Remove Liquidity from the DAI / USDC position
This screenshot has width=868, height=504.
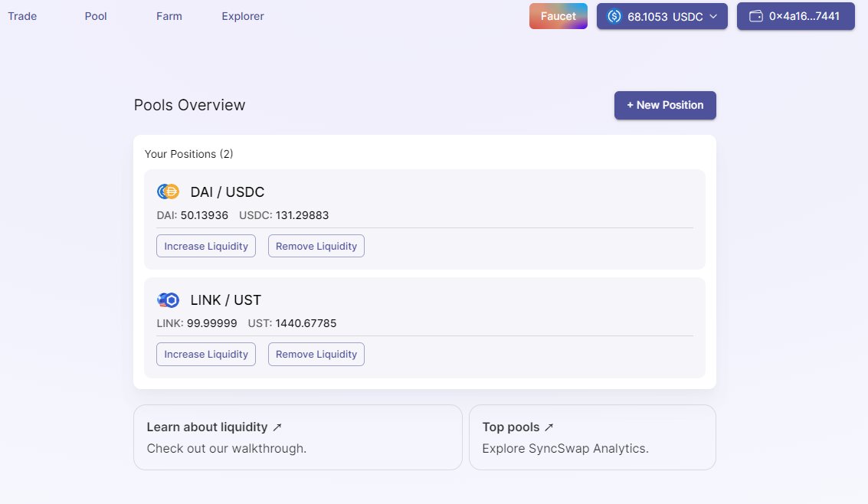click(x=316, y=246)
